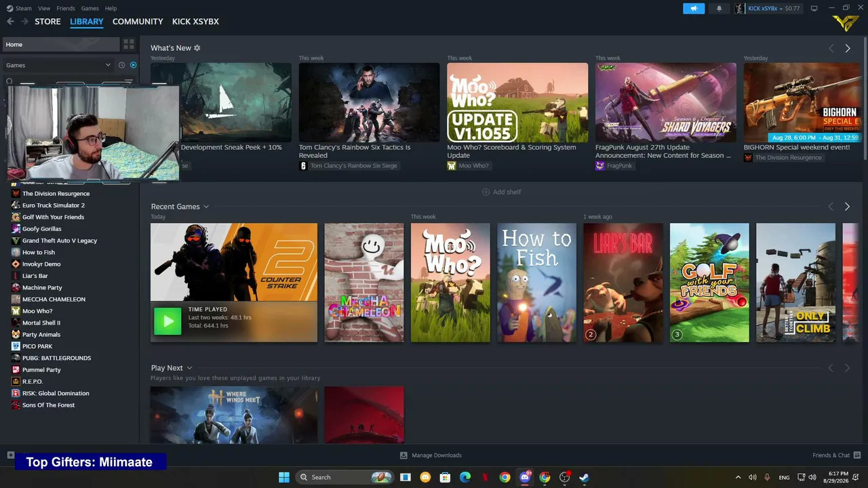Open the Friends menu

tap(66, 9)
